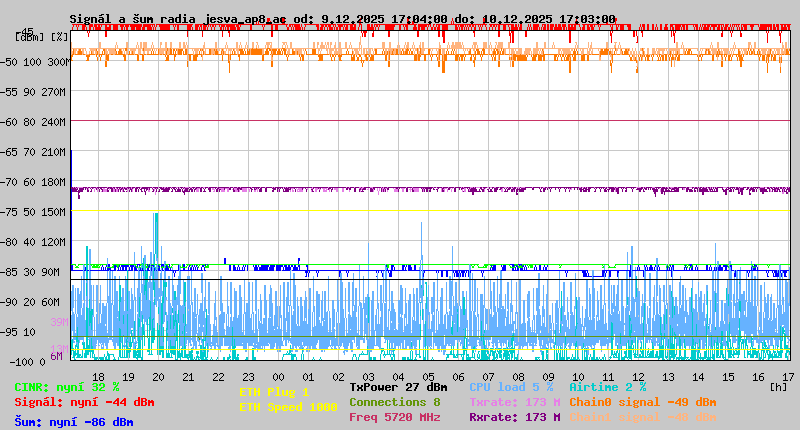Click the hour '00' x-axis tick label
800x430 pixels.
click(x=279, y=377)
